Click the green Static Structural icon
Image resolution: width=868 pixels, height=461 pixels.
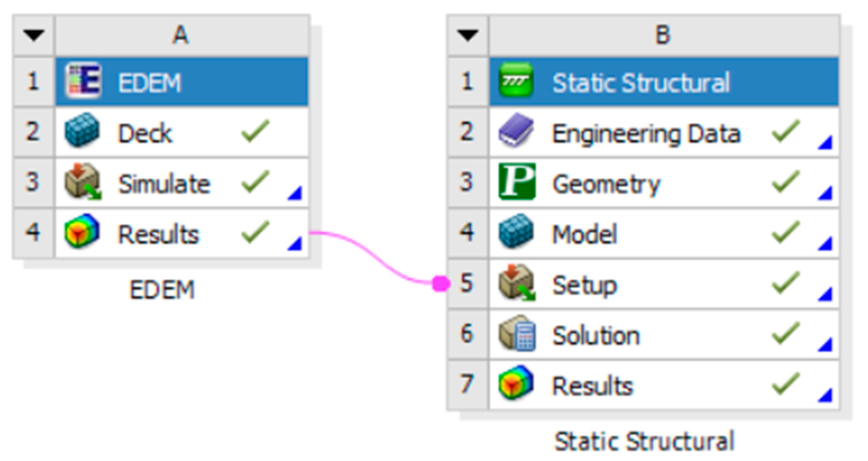click(x=516, y=80)
